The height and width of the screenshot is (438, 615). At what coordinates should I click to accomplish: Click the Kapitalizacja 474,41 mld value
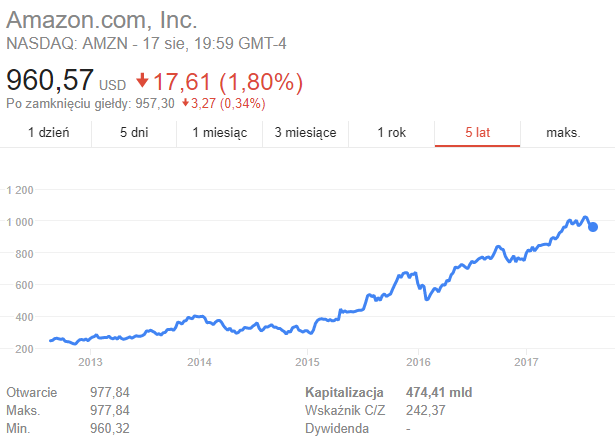[x=439, y=393]
